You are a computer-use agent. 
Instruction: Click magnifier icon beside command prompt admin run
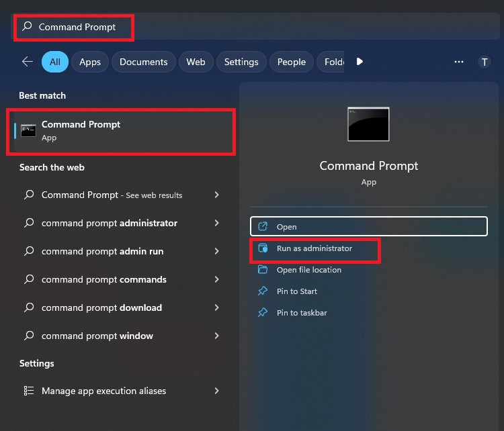tap(29, 251)
